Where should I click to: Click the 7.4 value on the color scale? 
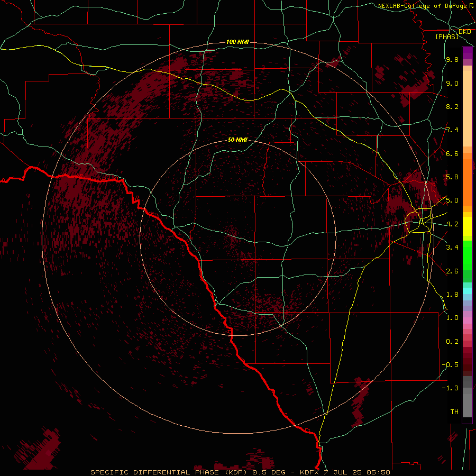(x=452, y=130)
